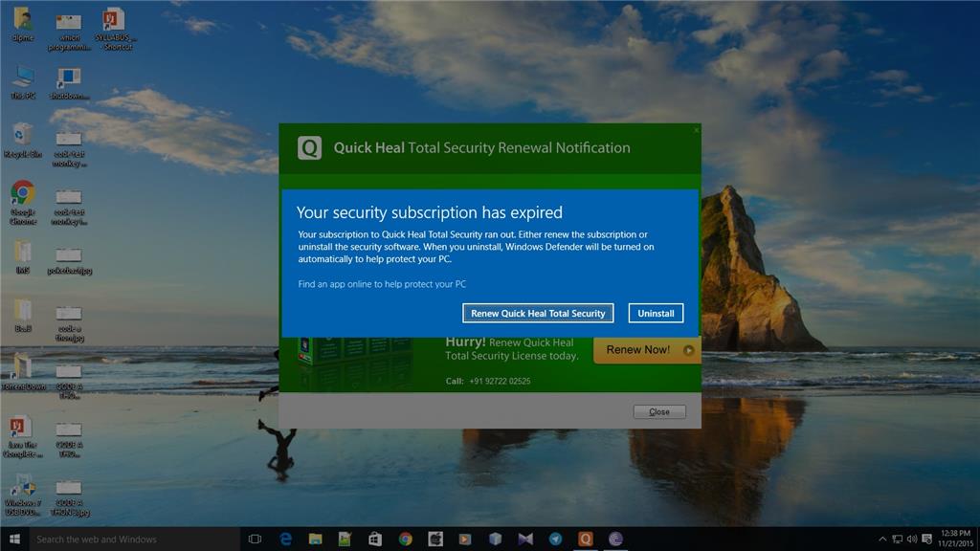Open Action Center notifications icon

[x=926, y=539]
